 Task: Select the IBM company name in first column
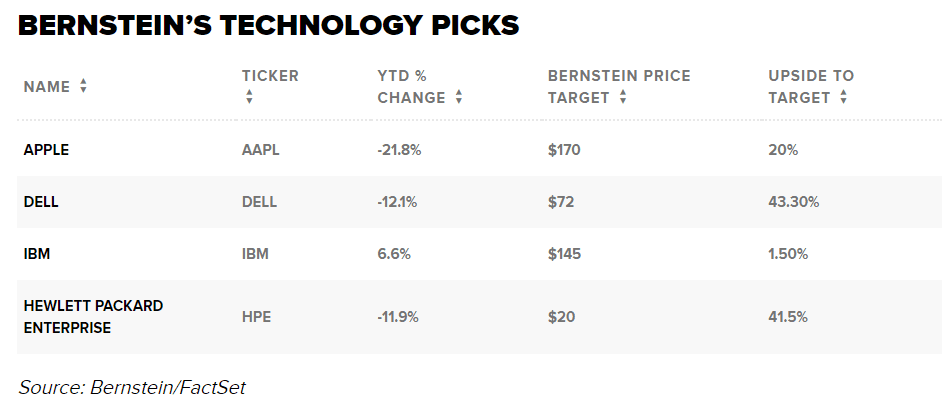pyautogui.click(x=37, y=254)
